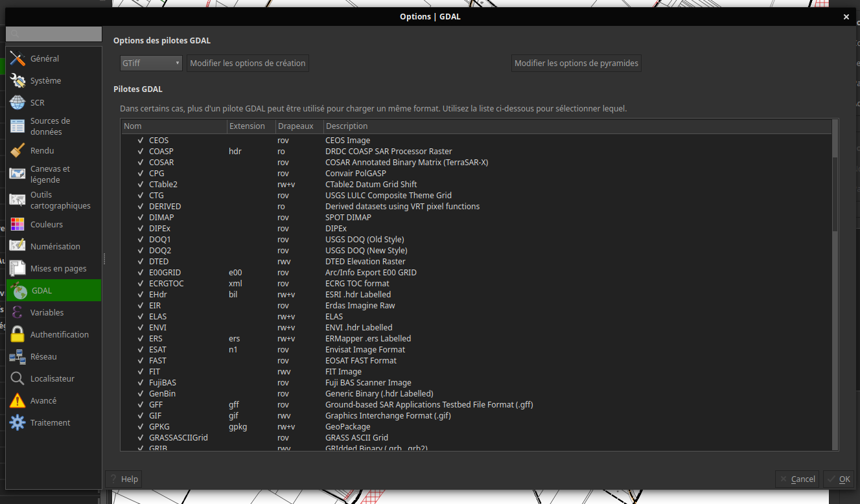
Task: Click the 'gpkg' extension cell
Action: (238, 426)
